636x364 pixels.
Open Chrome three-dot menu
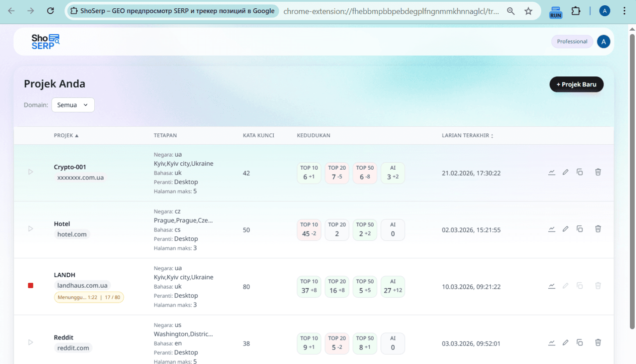point(625,11)
